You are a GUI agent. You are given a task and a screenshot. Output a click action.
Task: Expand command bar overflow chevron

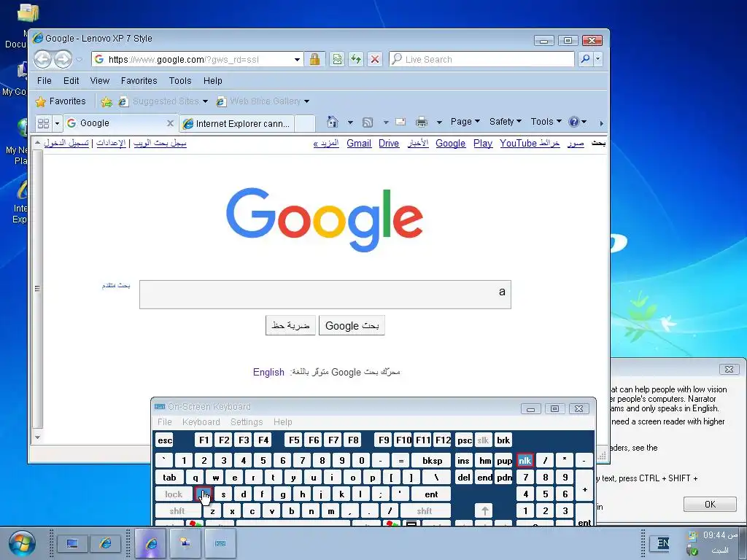601,123
